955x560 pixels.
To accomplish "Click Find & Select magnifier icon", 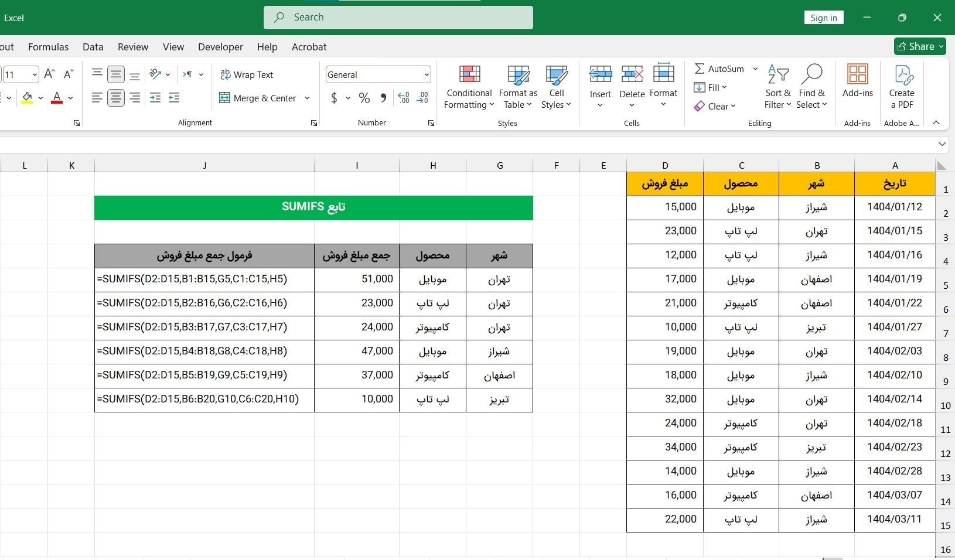I will tap(811, 74).
